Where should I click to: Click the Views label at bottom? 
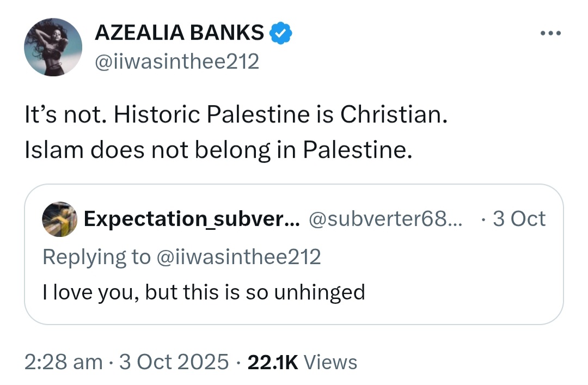click(x=330, y=362)
